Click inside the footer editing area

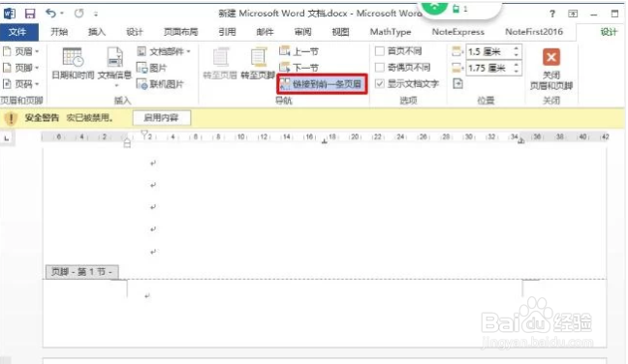coord(325,314)
